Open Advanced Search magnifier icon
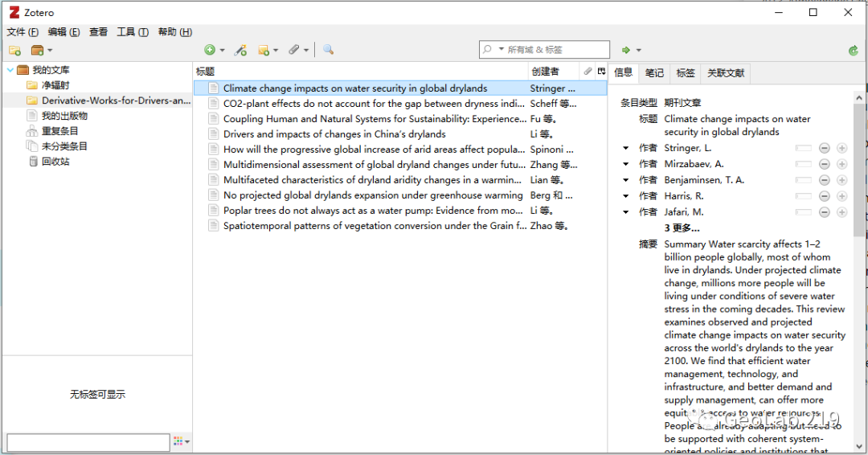This screenshot has height=455, width=868. tap(328, 50)
